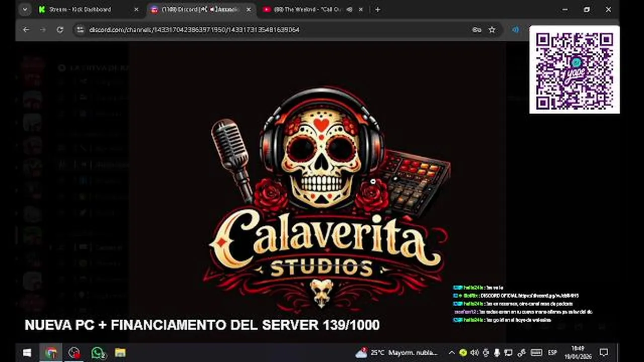Open the network tray icon

pyautogui.click(x=509, y=352)
